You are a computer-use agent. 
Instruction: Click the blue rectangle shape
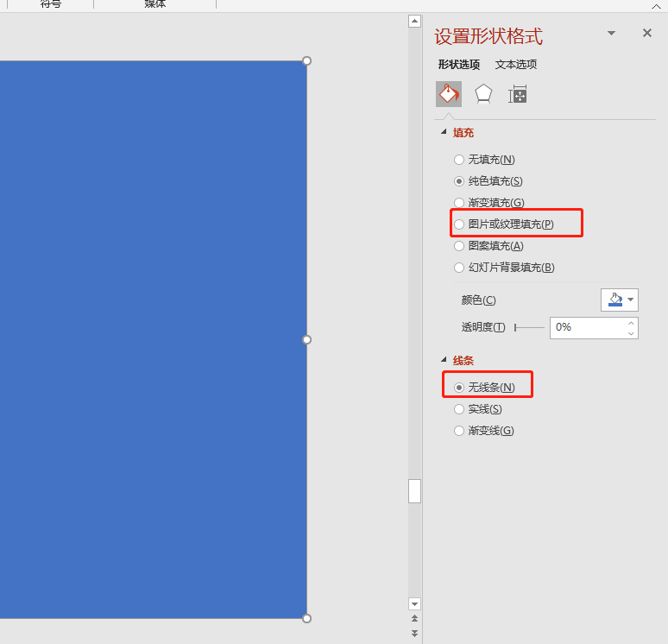[x=154, y=339]
